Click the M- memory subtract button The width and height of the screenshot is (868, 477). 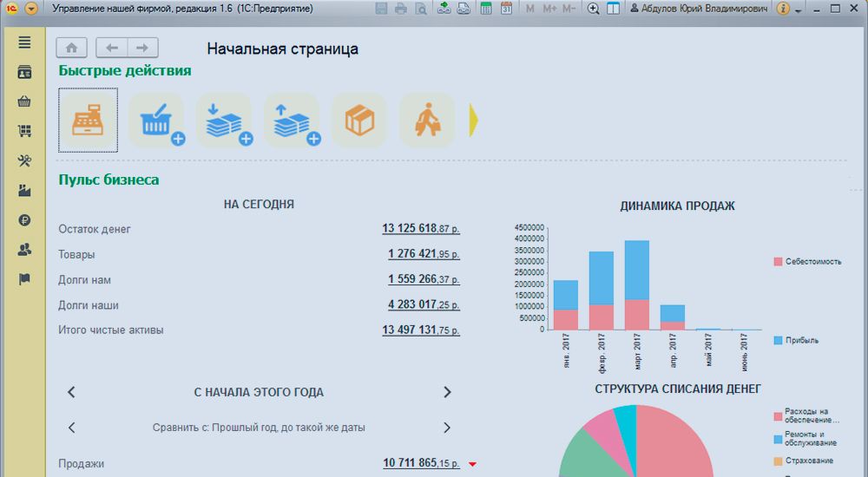click(x=569, y=9)
